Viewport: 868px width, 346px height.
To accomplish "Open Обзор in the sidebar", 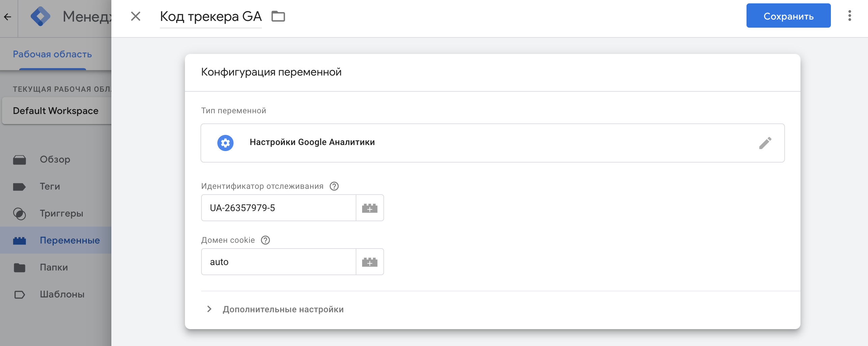I will tap(56, 159).
